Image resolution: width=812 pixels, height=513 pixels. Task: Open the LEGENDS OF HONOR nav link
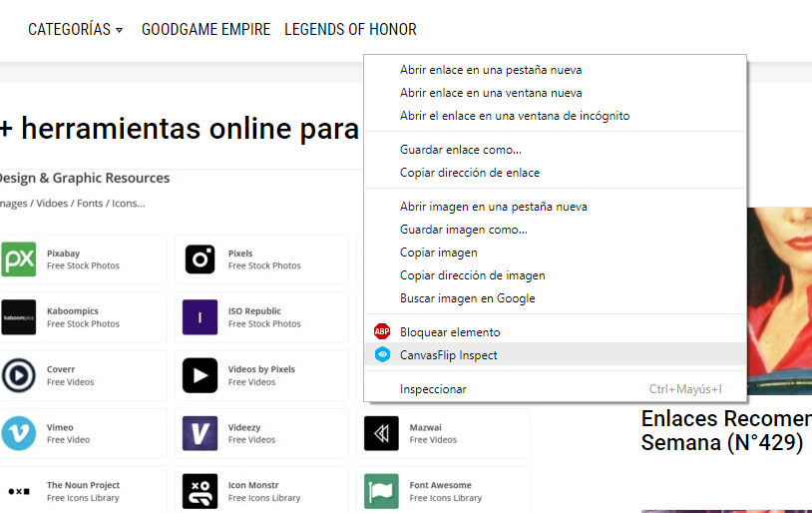(x=350, y=30)
